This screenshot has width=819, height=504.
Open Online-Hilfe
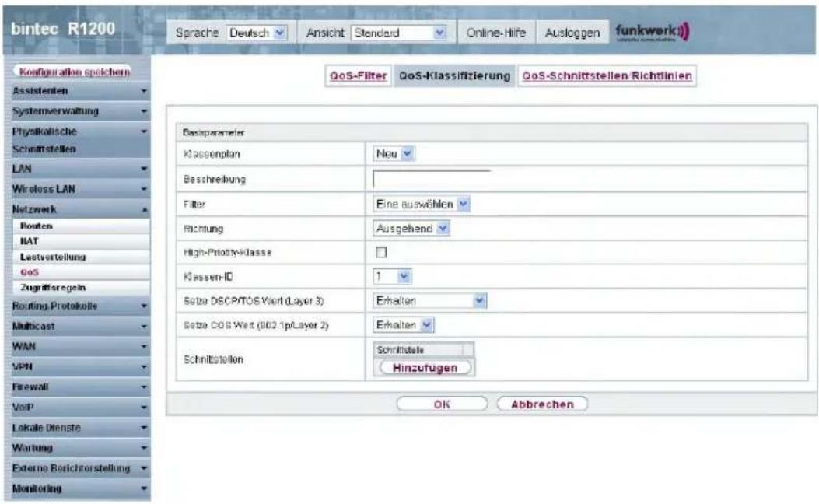coord(495,33)
